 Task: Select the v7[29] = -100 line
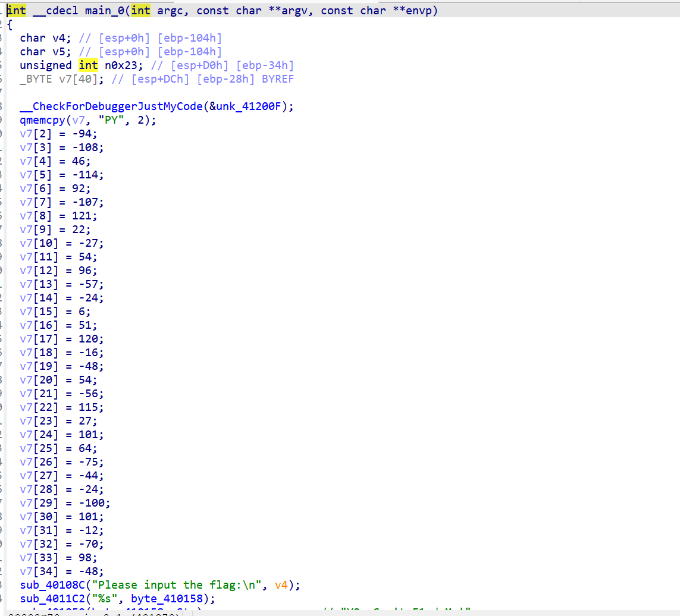point(65,503)
